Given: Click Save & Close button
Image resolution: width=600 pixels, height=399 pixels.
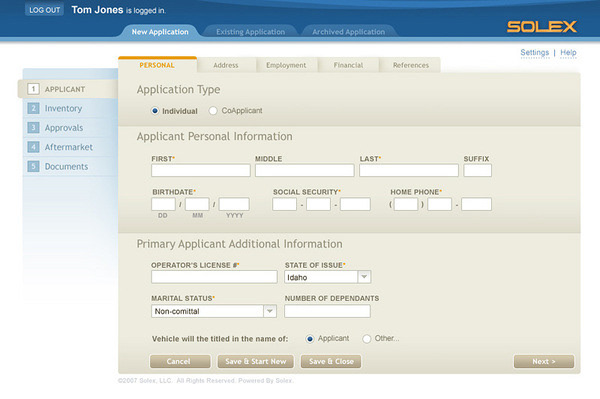Looking at the screenshot, I should coord(331,362).
